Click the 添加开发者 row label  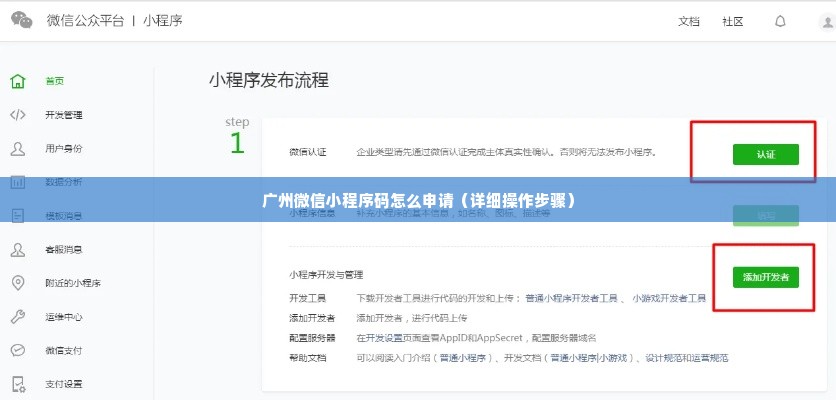312,318
